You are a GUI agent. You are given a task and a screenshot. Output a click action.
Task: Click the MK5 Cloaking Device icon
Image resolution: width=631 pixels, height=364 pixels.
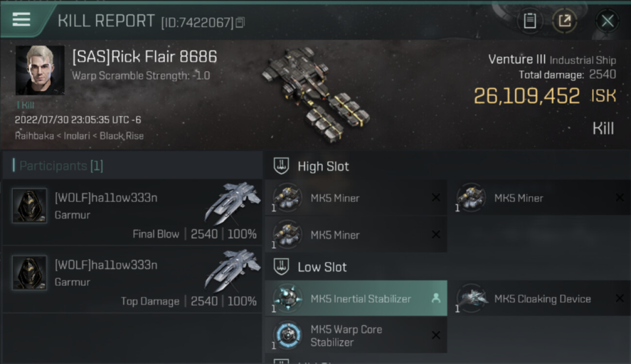pyautogui.click(x=472, y=298)
